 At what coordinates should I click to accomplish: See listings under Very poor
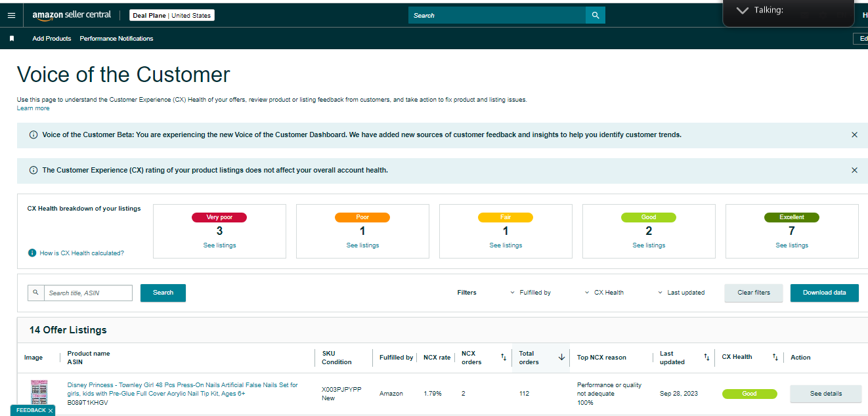219,245
